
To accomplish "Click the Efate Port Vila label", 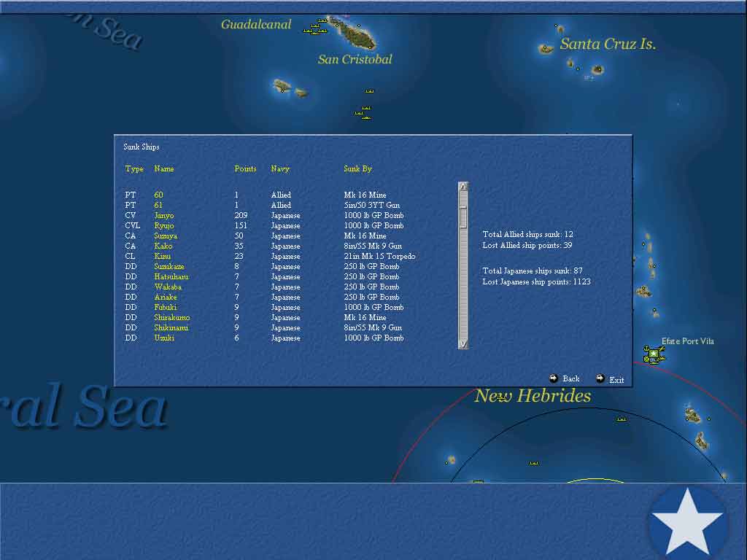I will (687, 341).
